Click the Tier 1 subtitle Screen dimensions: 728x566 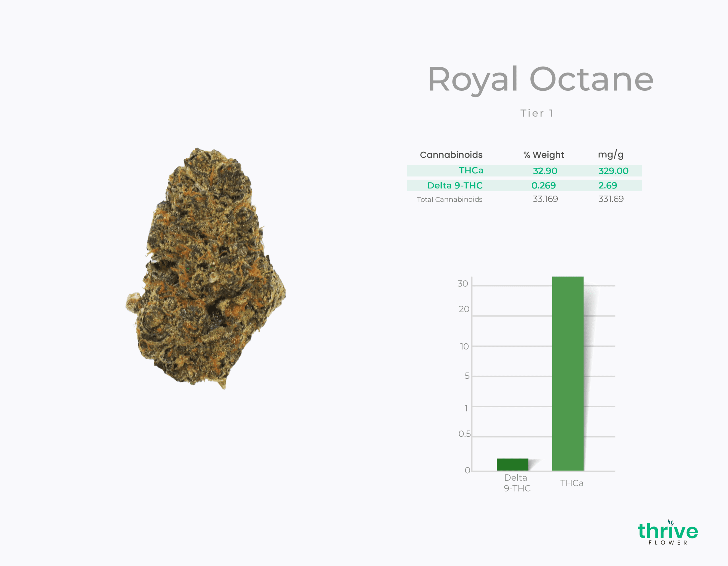tap(537, 113)
